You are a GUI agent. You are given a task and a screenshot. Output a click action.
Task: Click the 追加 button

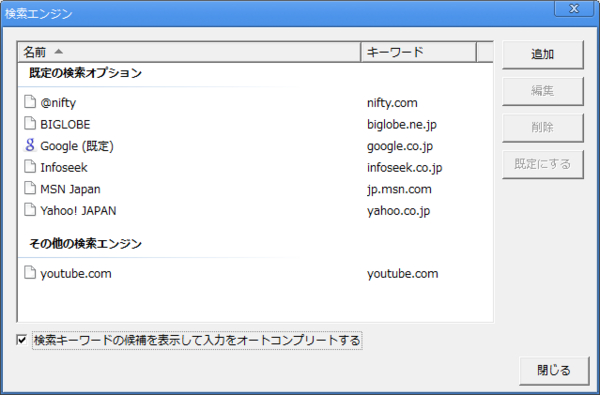point(543,54)
